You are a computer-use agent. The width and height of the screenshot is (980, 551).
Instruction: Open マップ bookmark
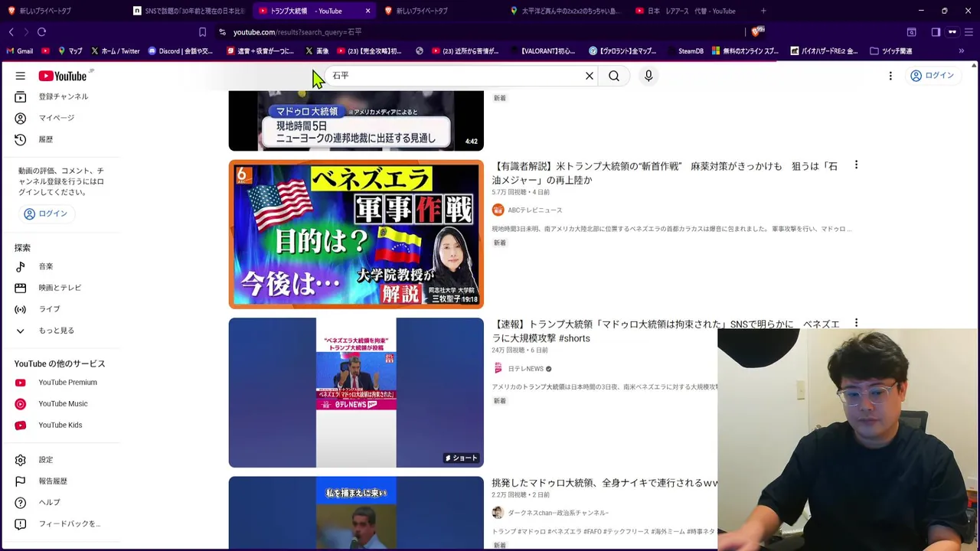70,51
